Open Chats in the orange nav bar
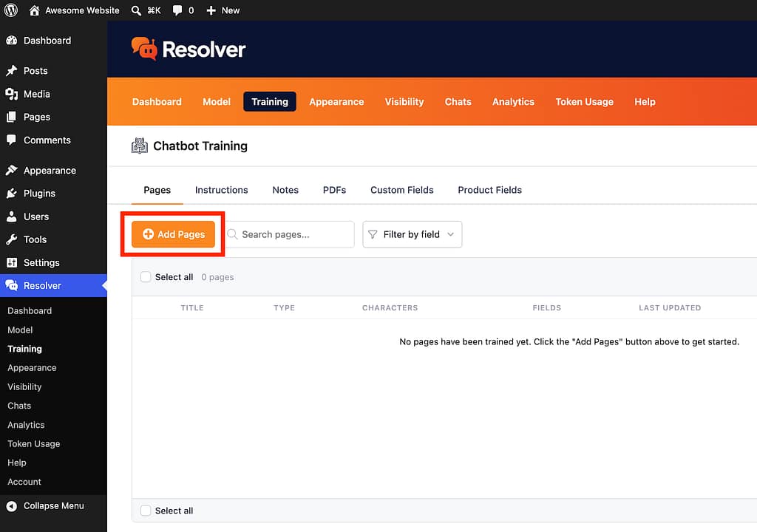 pos(458,102)
